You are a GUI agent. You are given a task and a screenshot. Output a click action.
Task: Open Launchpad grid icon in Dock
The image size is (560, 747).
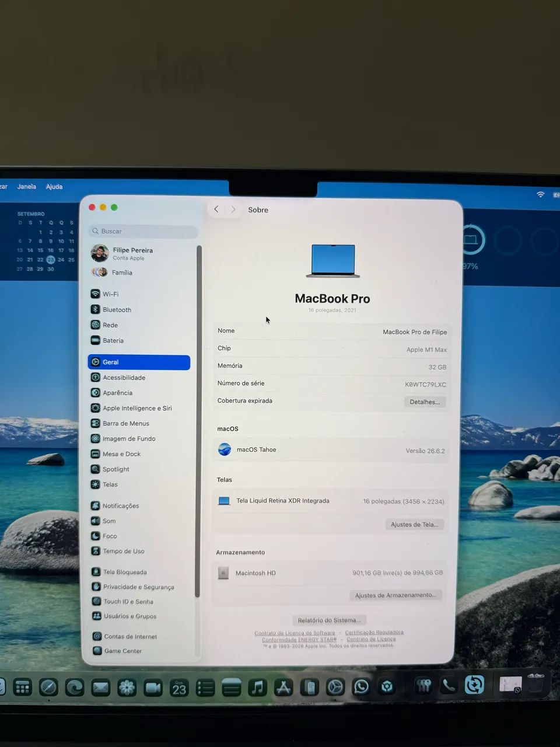(x=22, y=687)
